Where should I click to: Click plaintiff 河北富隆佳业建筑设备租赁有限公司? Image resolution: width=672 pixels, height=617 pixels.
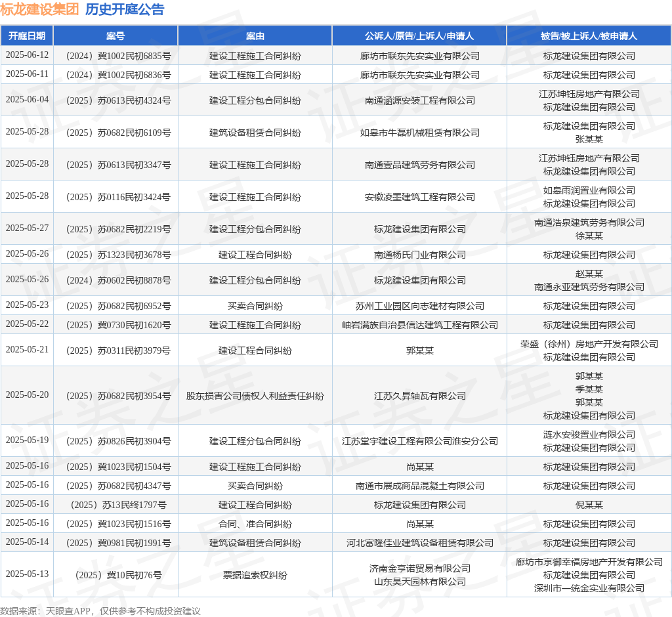coord(419,543)
